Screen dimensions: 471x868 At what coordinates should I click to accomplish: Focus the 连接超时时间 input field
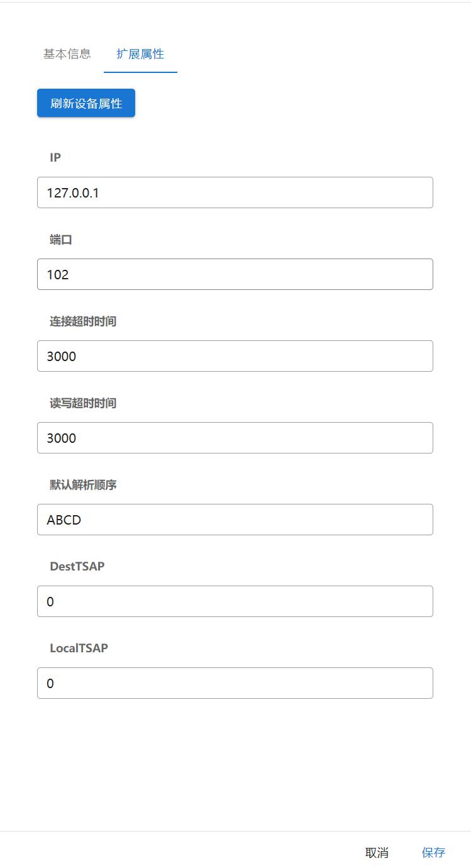tap(235, 356)
